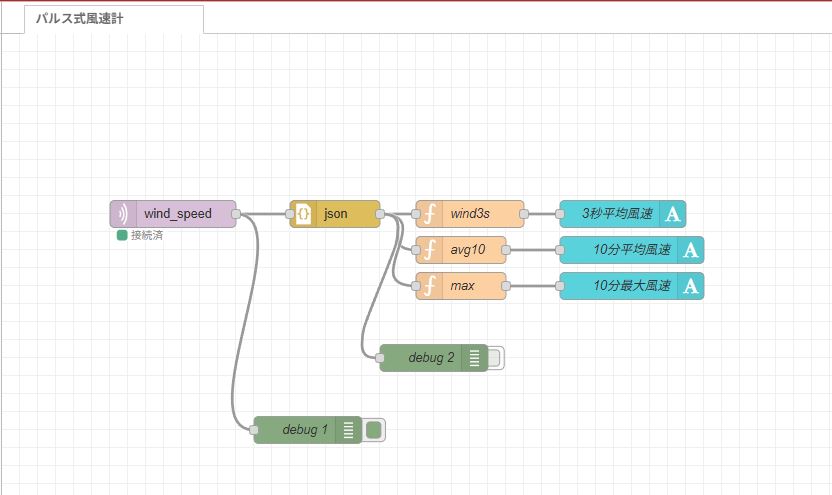Click the avg10 function node icon
The image size is (832, 495).
click(x=429, y=250)
